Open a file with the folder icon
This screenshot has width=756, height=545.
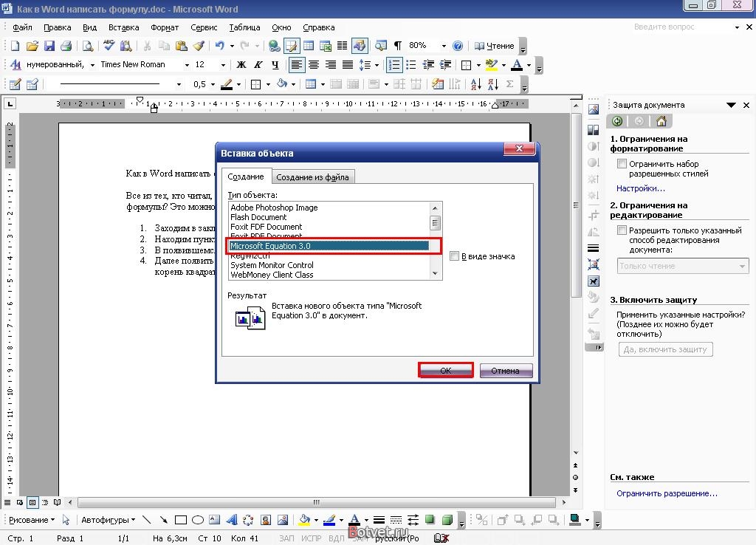32,46
